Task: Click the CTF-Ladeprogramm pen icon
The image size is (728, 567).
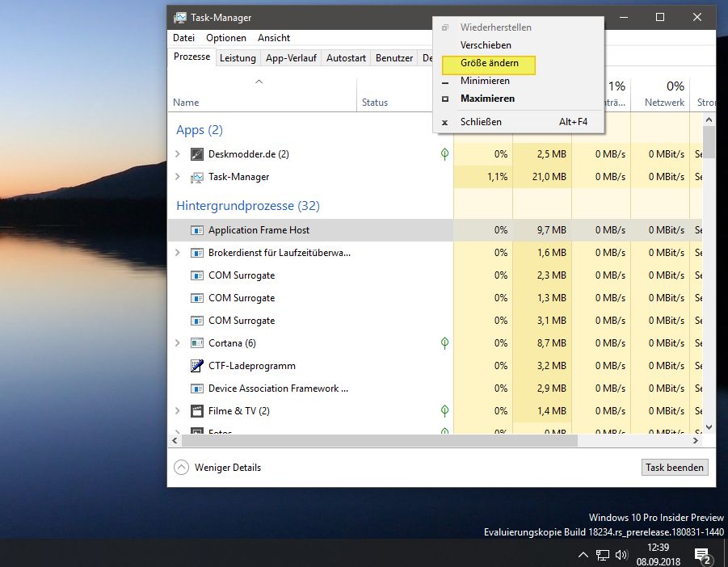Action: coord(197,366)
